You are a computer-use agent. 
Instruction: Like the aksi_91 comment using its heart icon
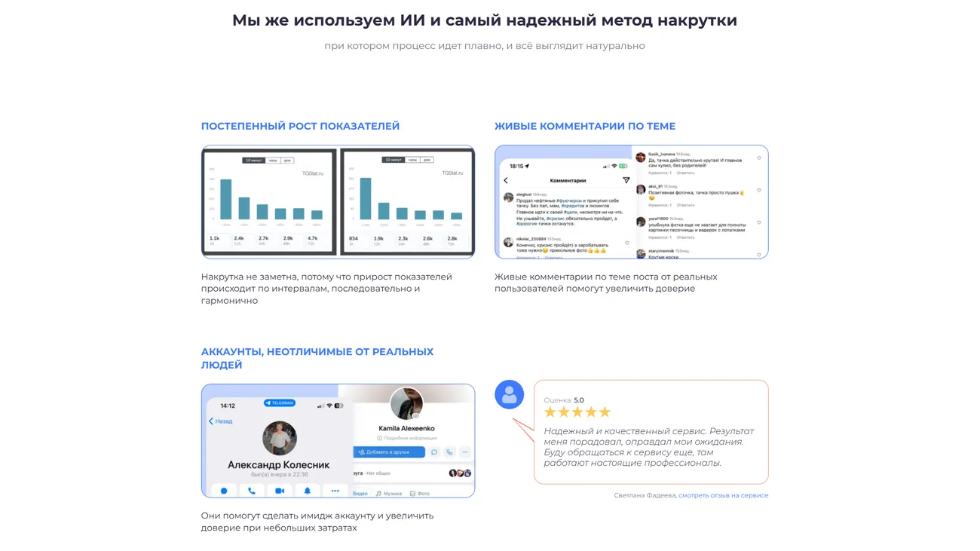(758, 191)
